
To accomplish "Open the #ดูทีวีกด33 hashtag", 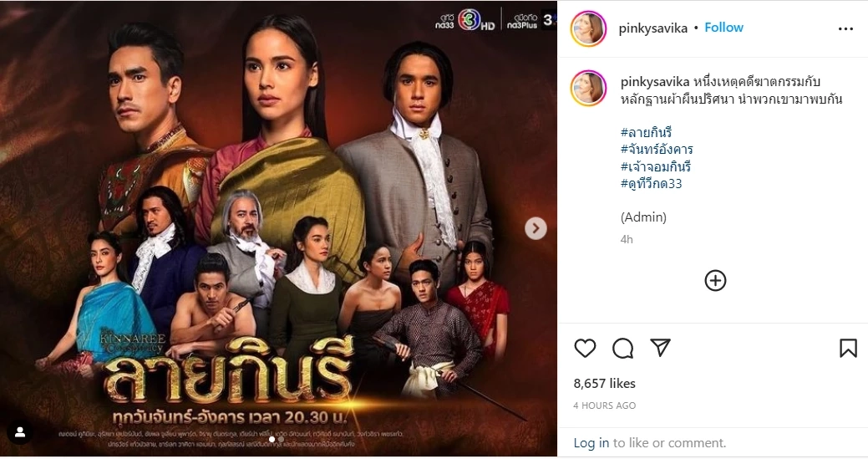I will [651, 184].
